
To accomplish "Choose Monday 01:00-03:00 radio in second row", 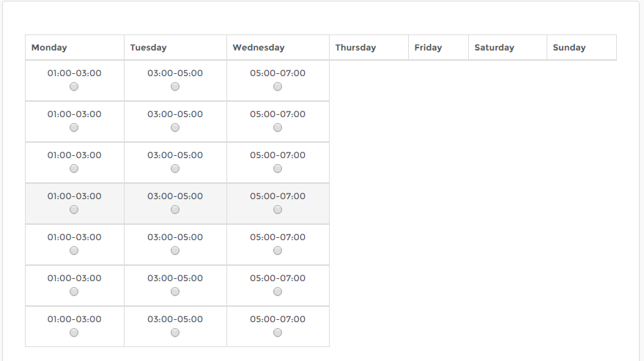I will click(x=74, y=127).
